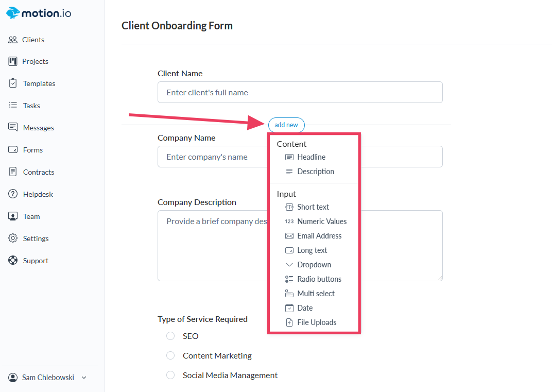Add a File Uploads field

tap(316, 322)
